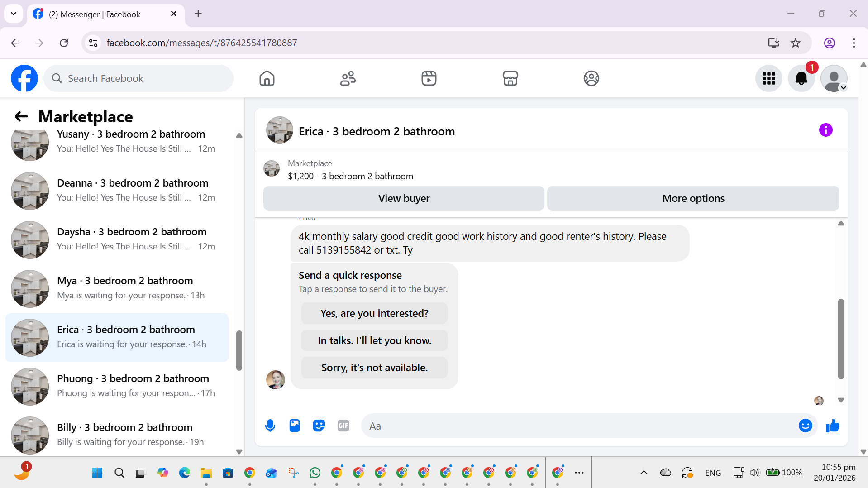Open the Facebook menu grid icon
Image resolution: width=868 pixels, height=488 pixels.
(x=768, y=78)
